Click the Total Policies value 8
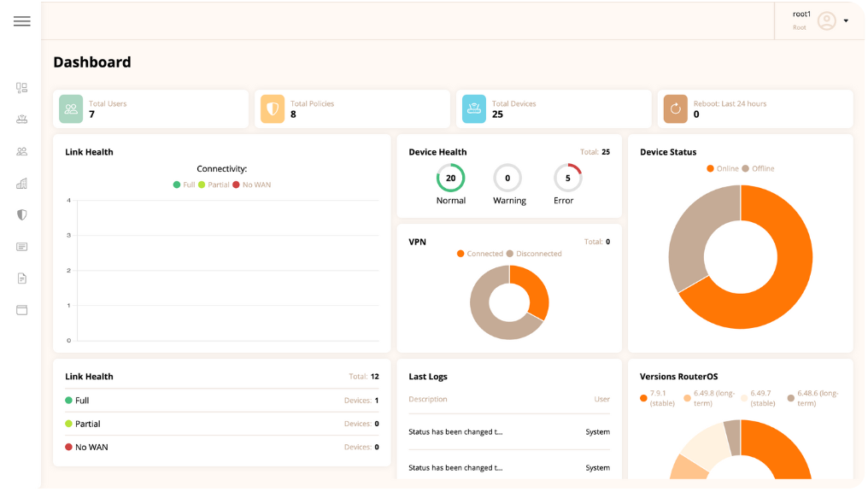 point(293,114)
